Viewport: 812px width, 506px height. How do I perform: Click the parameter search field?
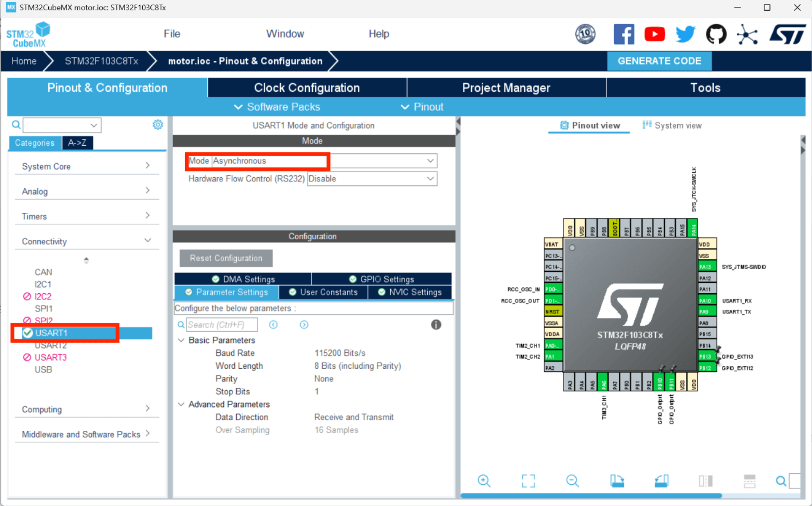click(x=222, y=325)
